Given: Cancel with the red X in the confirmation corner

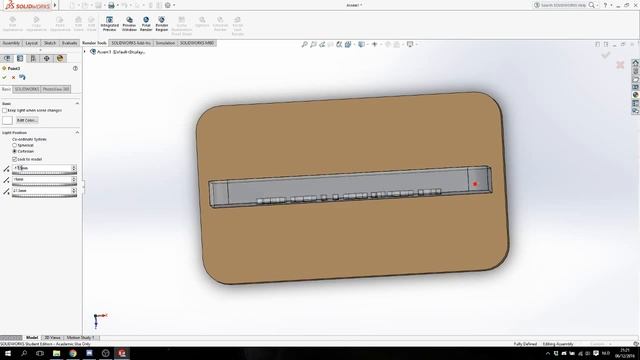Looking at the screenshot, I should point(620,65).
